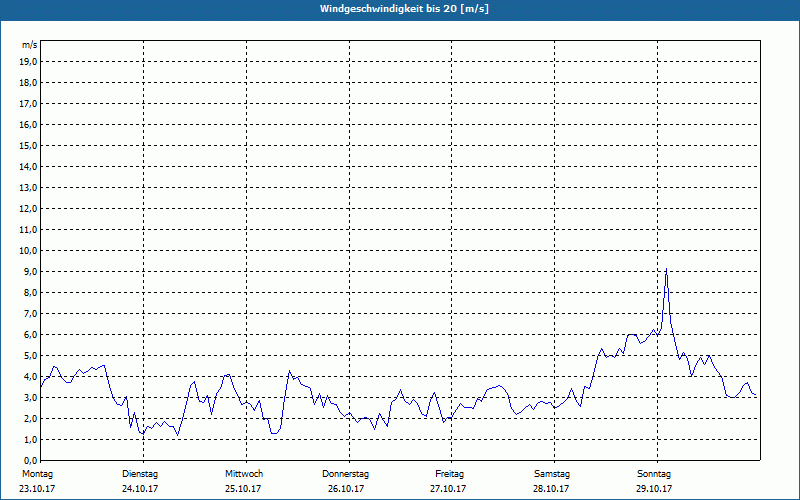This screenshot has height=500, width=800.
Task: Click the date 27.10.17
Action: pos(448,489)
